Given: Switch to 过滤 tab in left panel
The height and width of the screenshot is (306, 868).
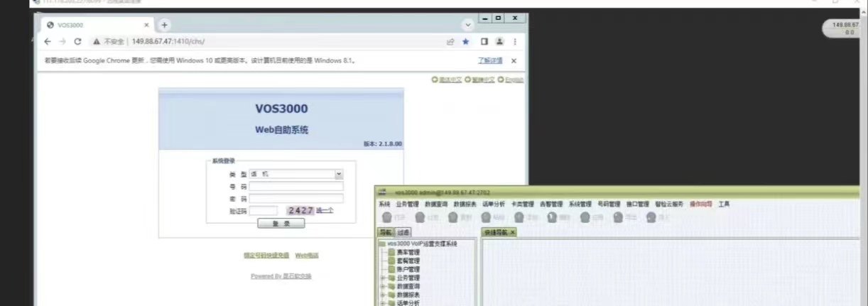Looking at the screenshot, I should 403,232.
